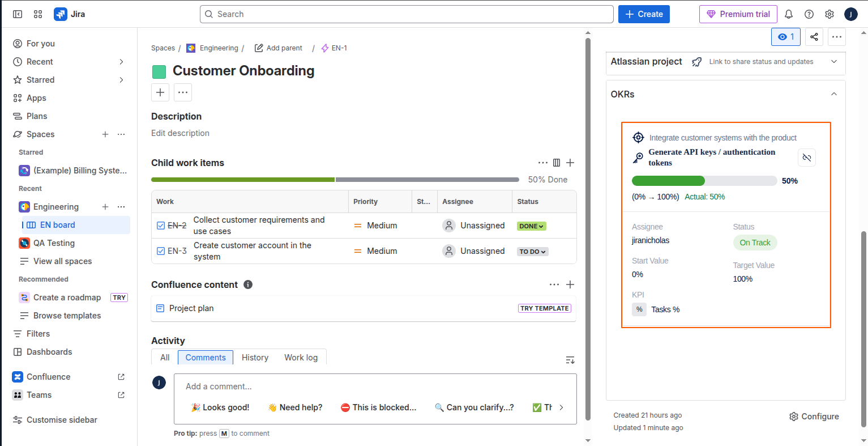Click the Search input field
This screenshot has width=868, height=446.
[x=407, y=14]
